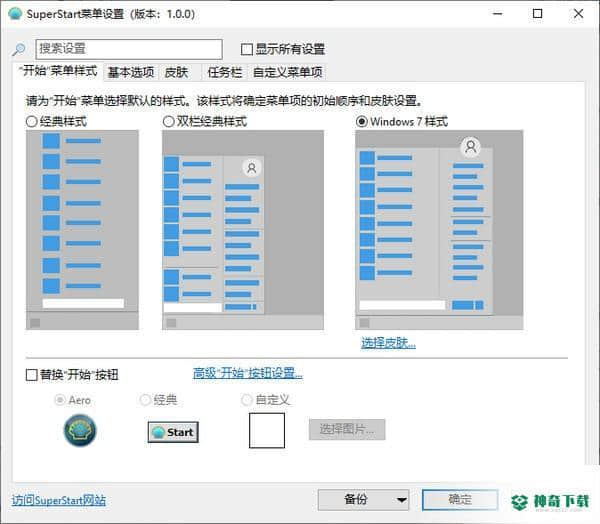Screen dimensions: 600x524
Task: Click the 选择图片... button
Action: pyautogui.click(x=347, y=429)
